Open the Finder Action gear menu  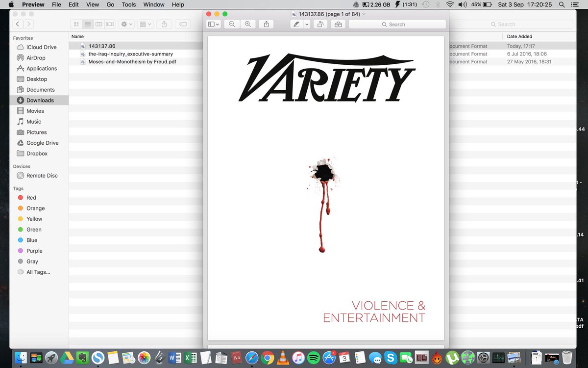point(126,24)
